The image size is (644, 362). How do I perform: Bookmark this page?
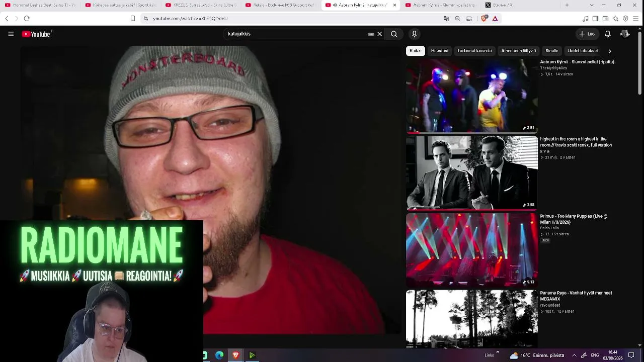[133, 19]
